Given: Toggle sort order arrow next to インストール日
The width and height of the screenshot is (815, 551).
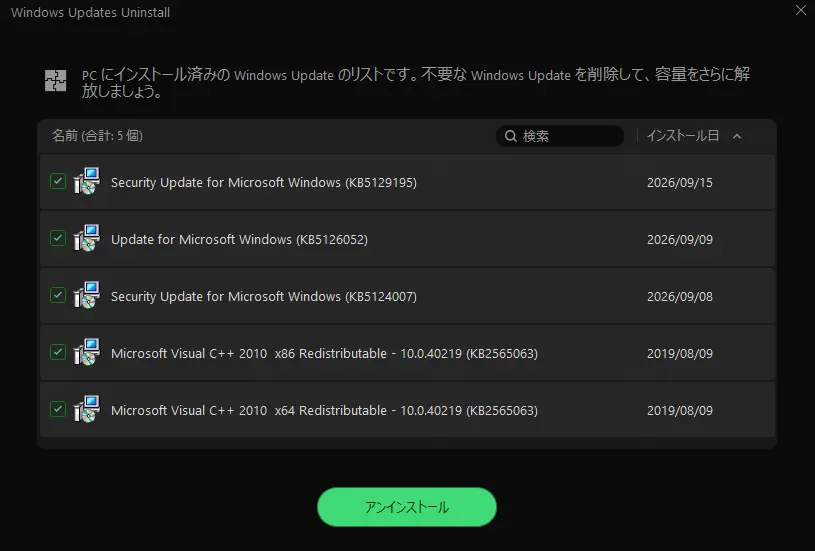Looking at the screenshot, I should tap(737, 136).
